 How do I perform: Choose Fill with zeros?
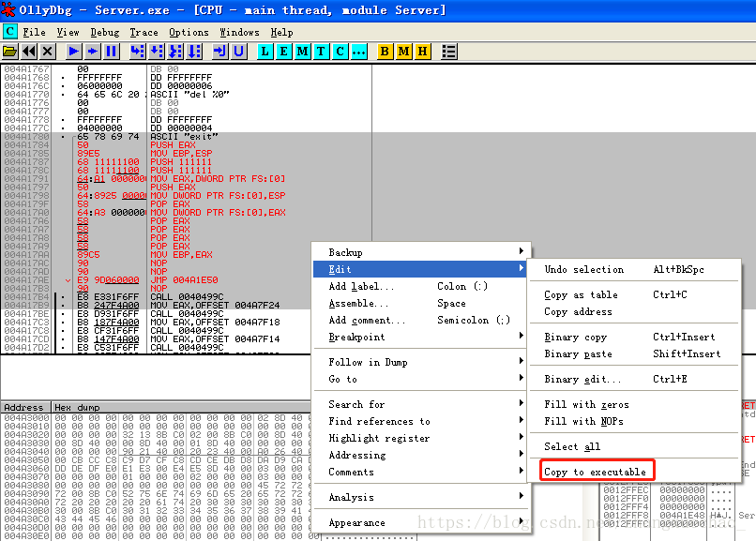click(634, 404)
